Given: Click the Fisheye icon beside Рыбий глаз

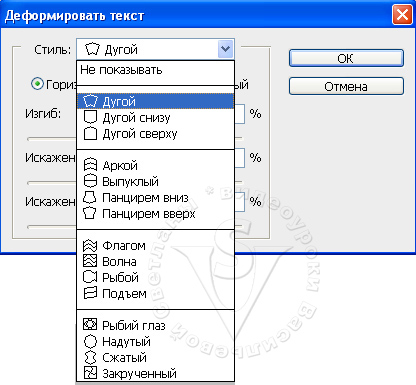Looking at the screenshot, I should [90, 324].
